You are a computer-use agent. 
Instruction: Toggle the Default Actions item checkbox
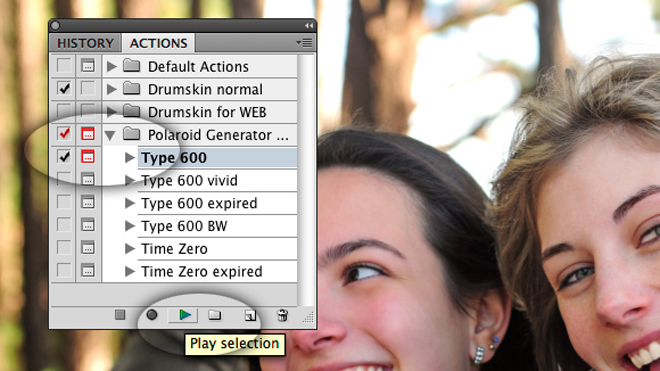click(64, 66)
